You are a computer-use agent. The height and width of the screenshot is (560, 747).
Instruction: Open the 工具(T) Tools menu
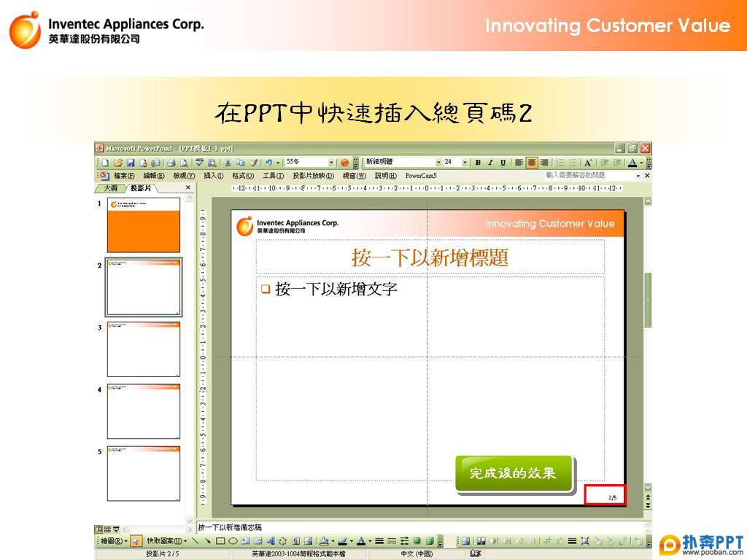pos(273,176)
